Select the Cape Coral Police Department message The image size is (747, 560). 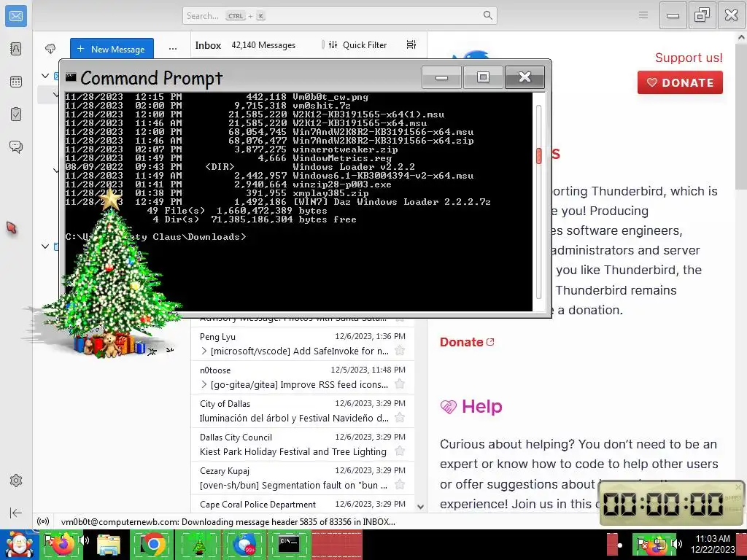pos(303,505)
